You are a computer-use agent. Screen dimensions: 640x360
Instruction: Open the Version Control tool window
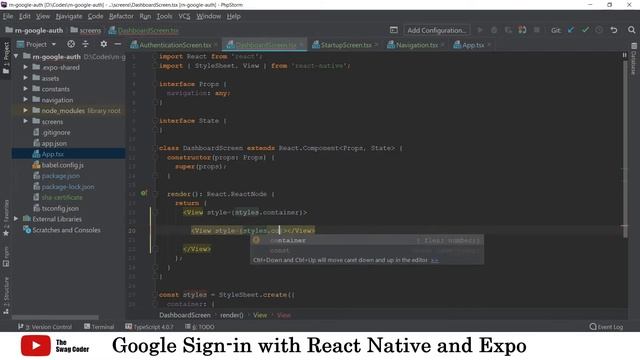[45, 327]
